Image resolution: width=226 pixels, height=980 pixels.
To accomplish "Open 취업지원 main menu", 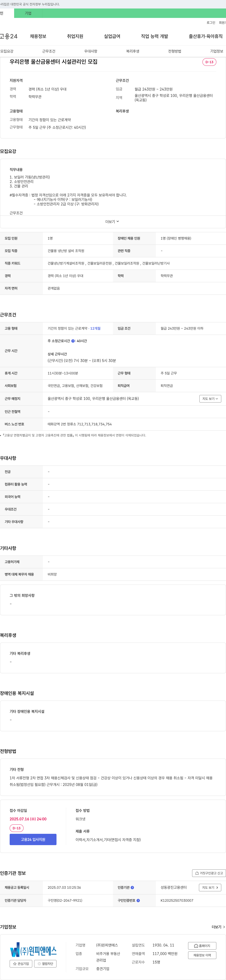I will [75, 36].
